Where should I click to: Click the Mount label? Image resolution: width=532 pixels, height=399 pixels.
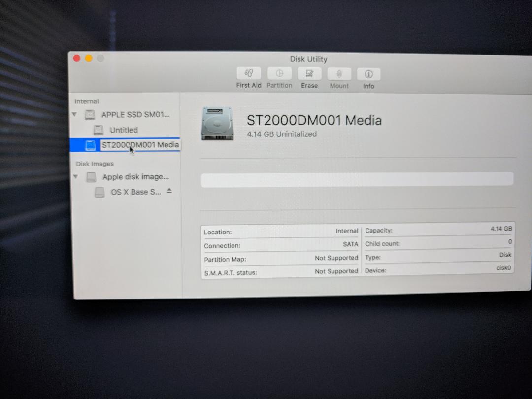tap(339, 86)
